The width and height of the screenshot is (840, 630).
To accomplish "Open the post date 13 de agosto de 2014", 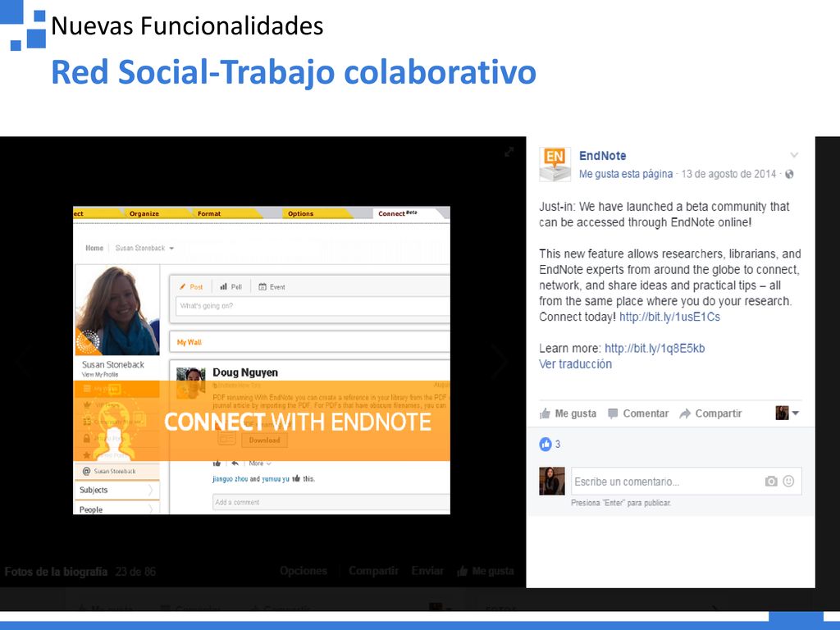I will click(728, 174).
